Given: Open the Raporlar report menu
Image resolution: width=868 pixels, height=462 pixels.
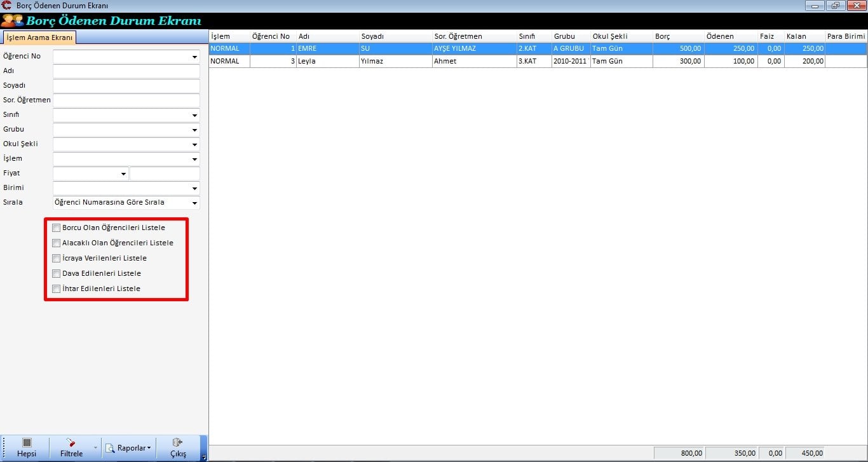Looking at the screenshot, I should coord(129,448).
